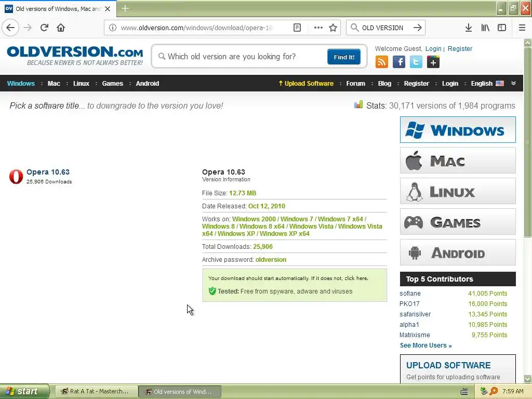Screen dimensions: 532x399
Task: Click the US flag language icon
Action: pos(500,83)
